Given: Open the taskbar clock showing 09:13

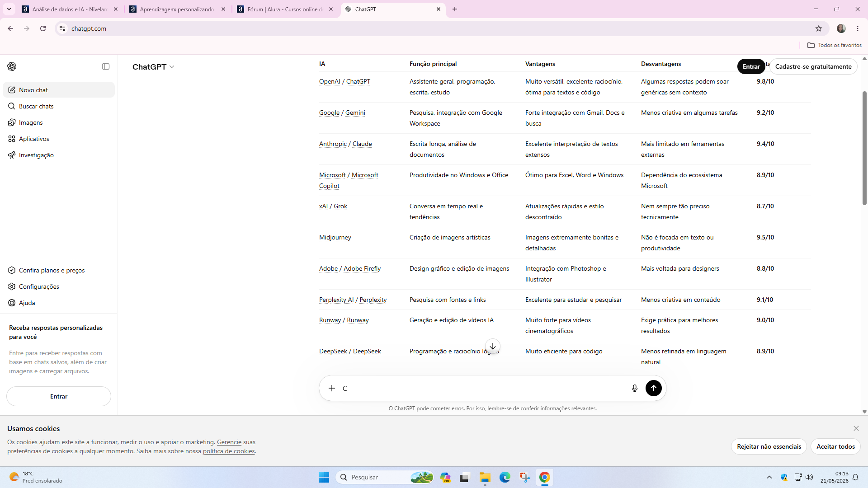Looking at the screenshot, I should pyautogui.click(x=835, y=477).
